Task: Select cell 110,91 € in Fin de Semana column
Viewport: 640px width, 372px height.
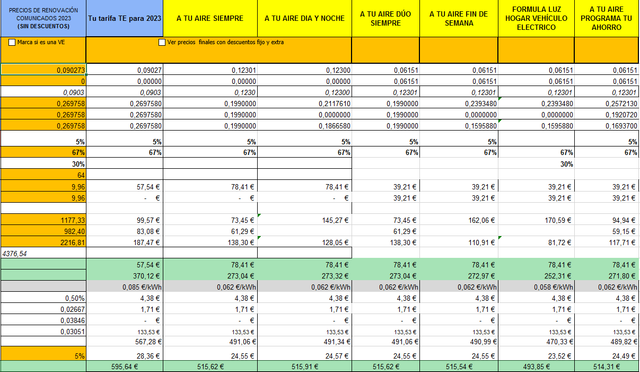Action: pyautogui.click(x=459, y=242)
